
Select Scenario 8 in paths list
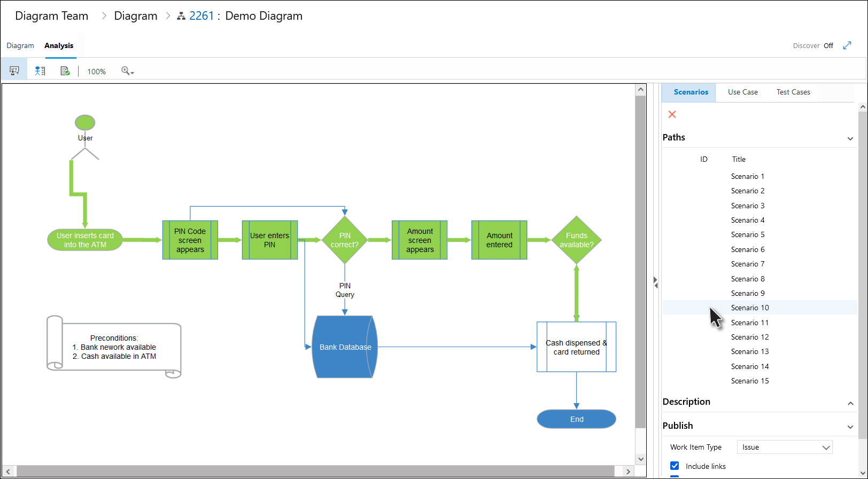(x=759, y=279)
